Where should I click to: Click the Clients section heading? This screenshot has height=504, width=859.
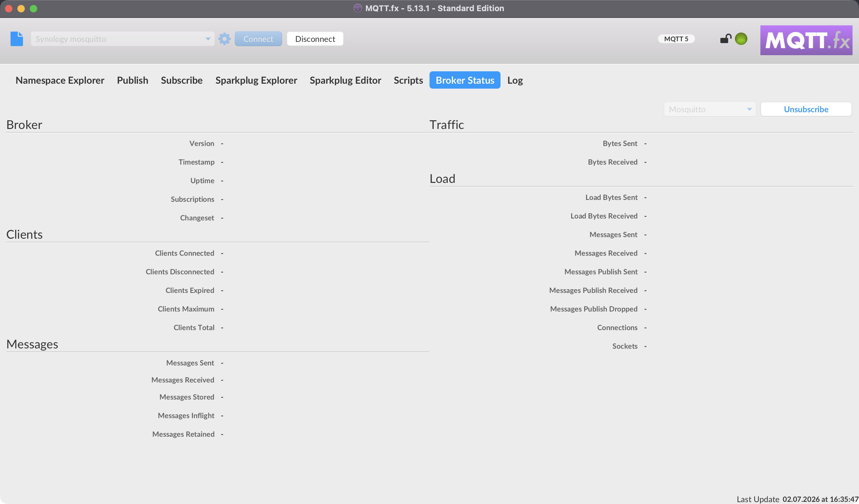(24, 234)
